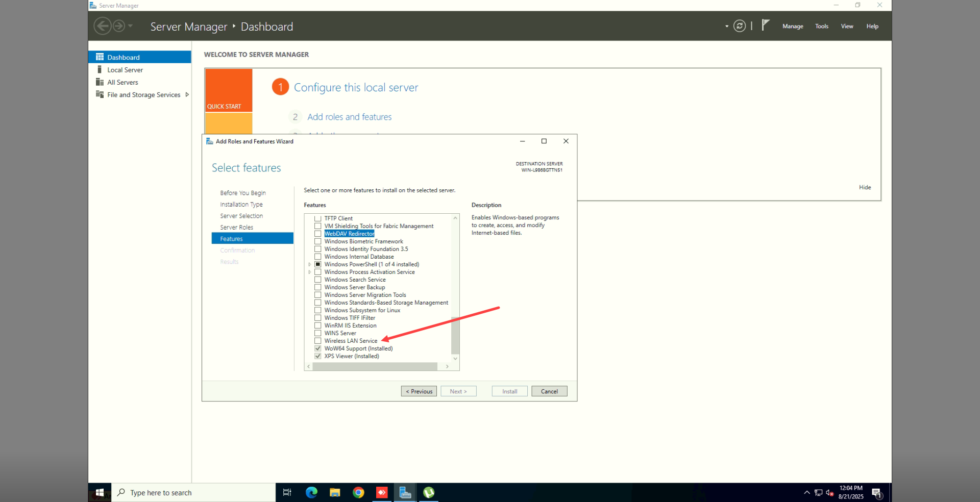Viewport: 980px width, 502px height.
Task: Click the refresh icon in header
Action: (x=739, y=26)
